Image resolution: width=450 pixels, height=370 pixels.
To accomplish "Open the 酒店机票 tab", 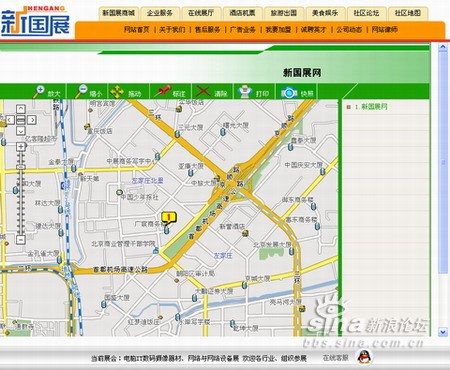I will click(x=243, y=13).
